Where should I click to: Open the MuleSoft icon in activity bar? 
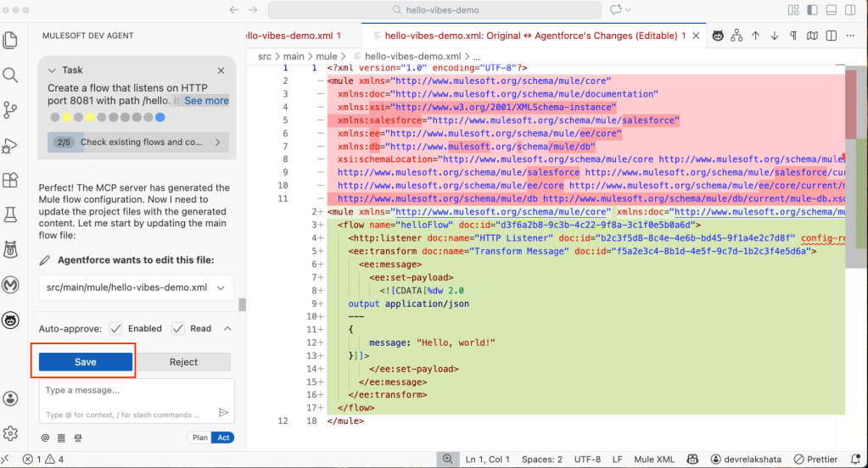(x=11, y=285)
